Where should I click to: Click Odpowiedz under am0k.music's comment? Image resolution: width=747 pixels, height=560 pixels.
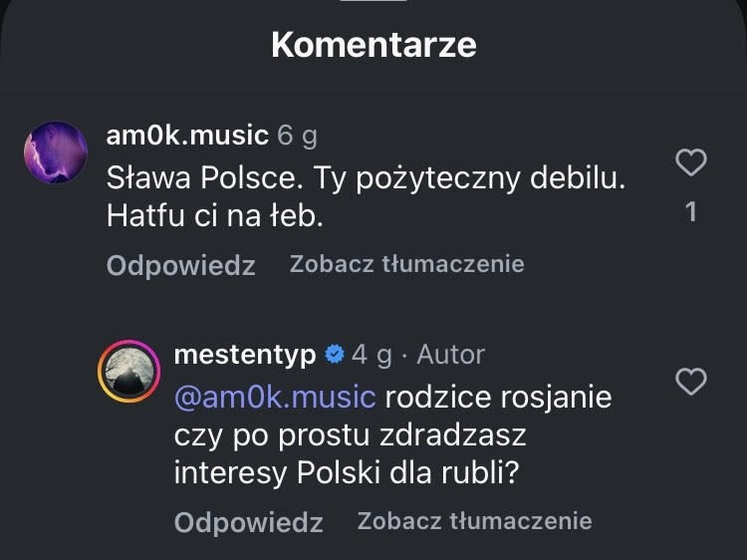point(180,265)
